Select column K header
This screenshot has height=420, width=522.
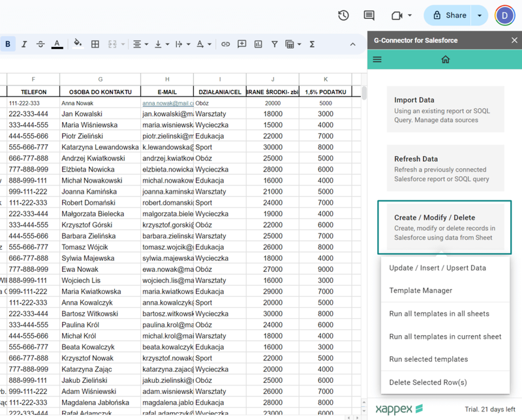[326, 79]
